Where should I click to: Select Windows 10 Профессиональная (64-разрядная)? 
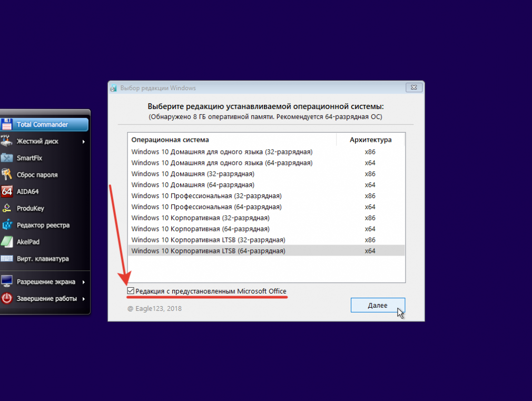click(x=267, y=207)
